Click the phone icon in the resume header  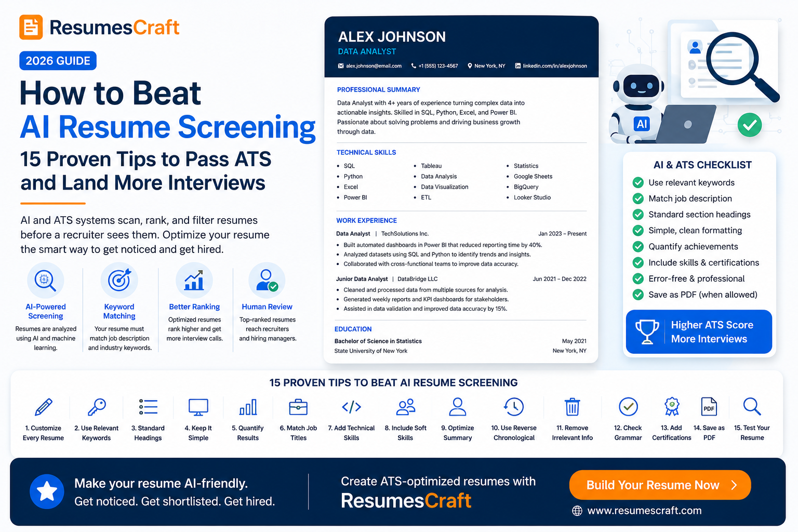414,66
